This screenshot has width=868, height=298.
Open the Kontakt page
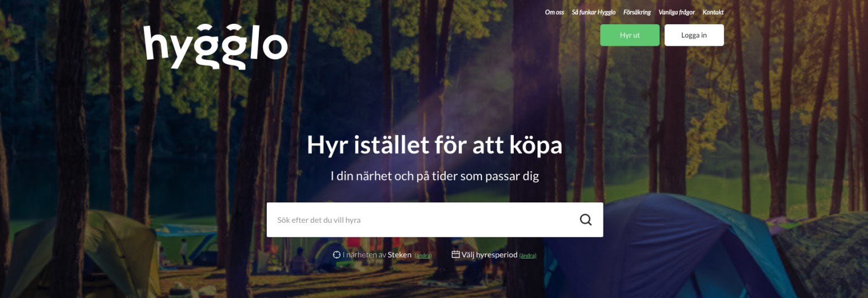713,12
